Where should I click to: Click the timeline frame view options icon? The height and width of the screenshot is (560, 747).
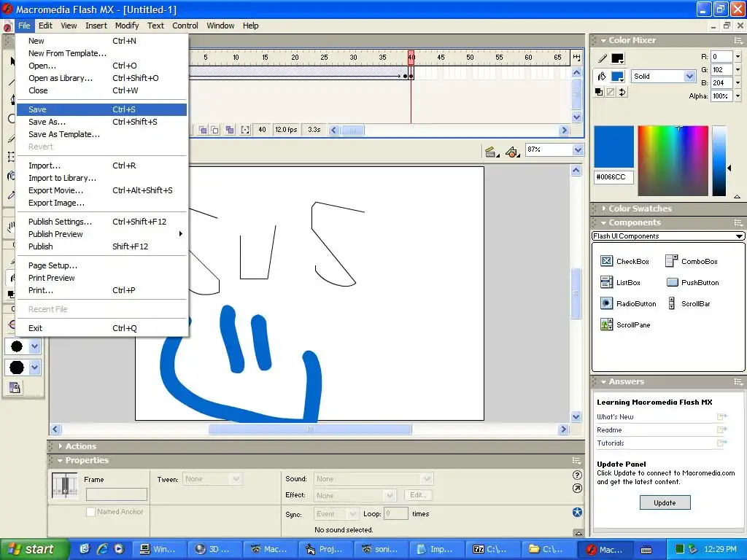(576, 57)
